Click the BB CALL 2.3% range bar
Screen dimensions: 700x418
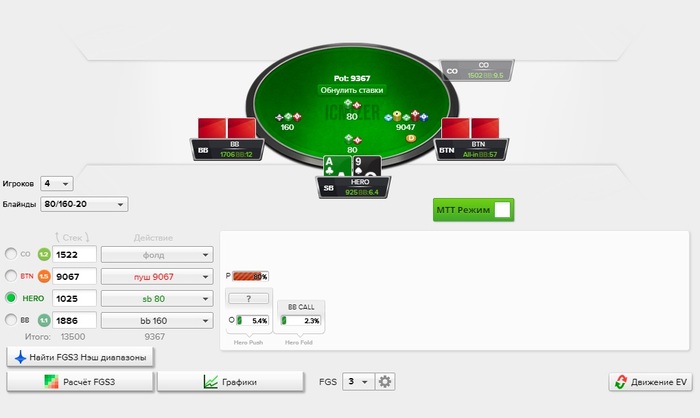(300, 321)
